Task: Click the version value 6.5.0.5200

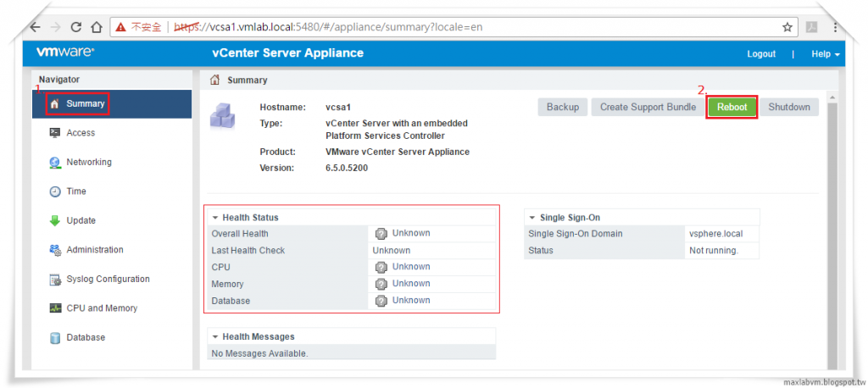Action: [347, 168]
